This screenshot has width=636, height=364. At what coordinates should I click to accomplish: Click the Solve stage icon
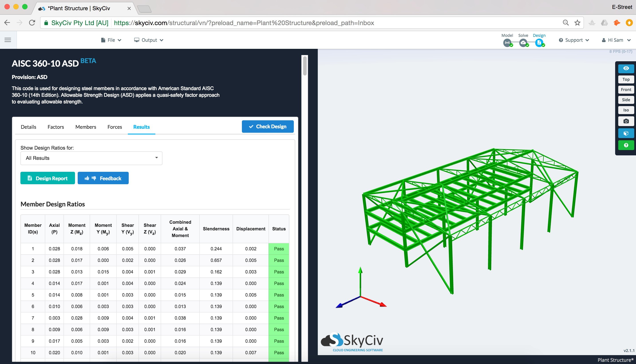tap(523, 43)
